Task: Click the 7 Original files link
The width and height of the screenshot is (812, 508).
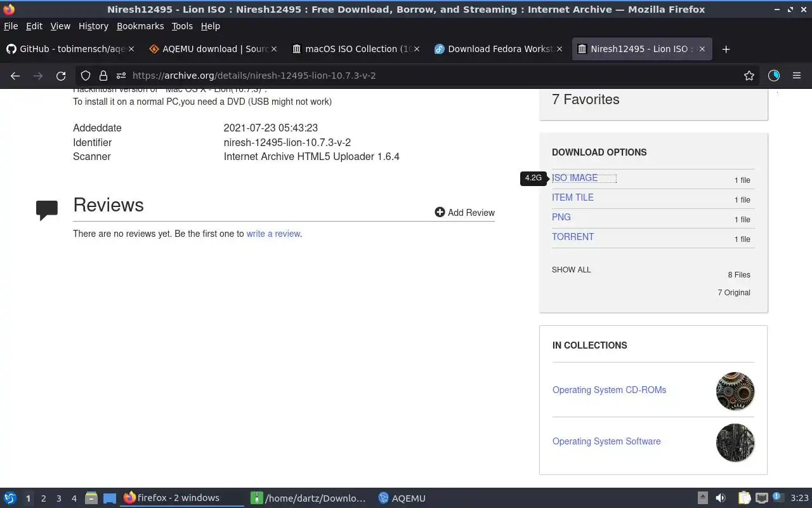Action: 734,293
